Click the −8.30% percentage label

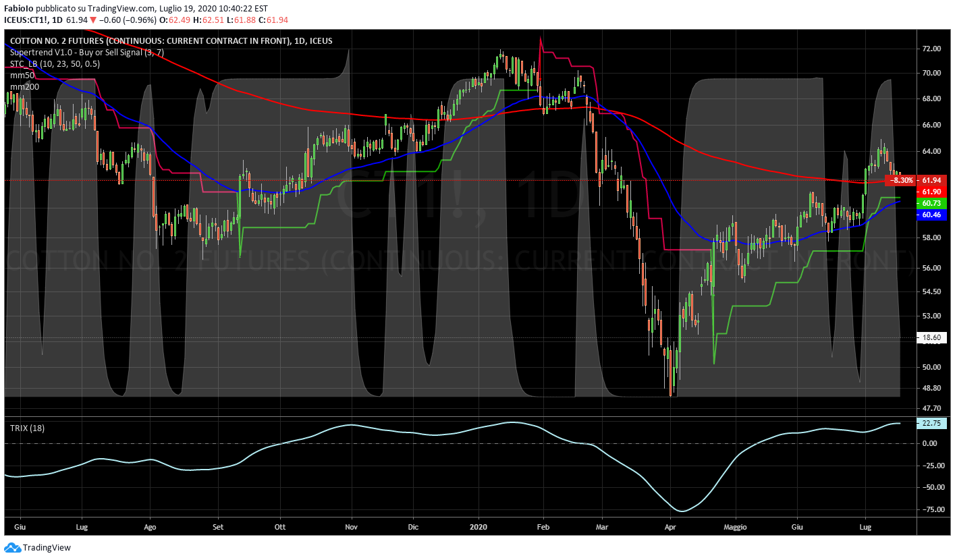click(902, 180)
